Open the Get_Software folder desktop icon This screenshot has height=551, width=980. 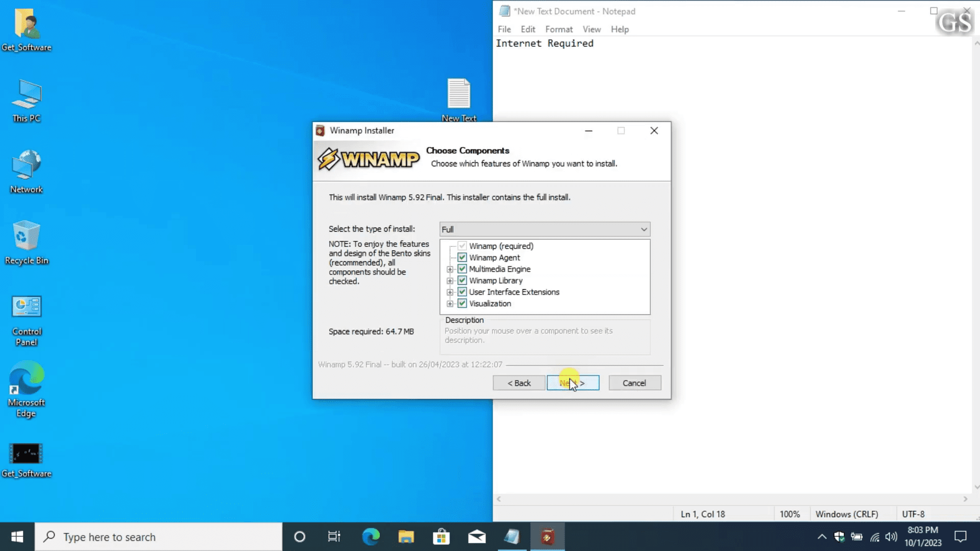(x=27, y=30)
